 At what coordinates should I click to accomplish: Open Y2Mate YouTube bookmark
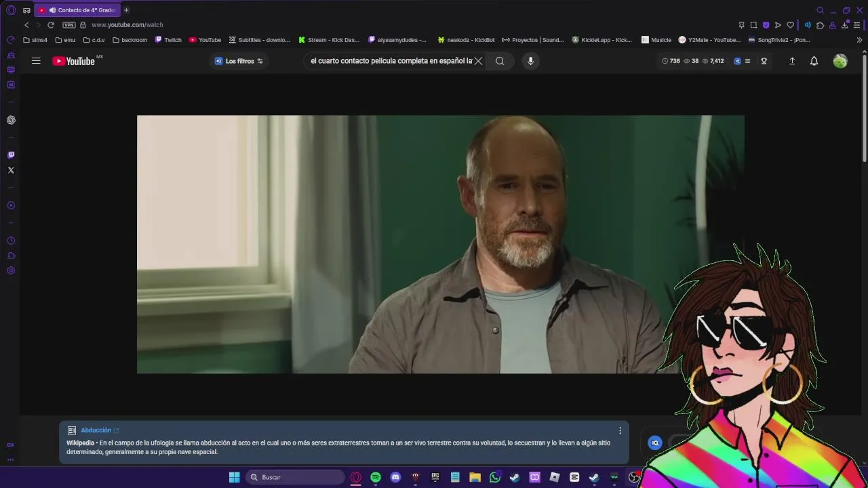pyautogui.click(x=709, y=40)
